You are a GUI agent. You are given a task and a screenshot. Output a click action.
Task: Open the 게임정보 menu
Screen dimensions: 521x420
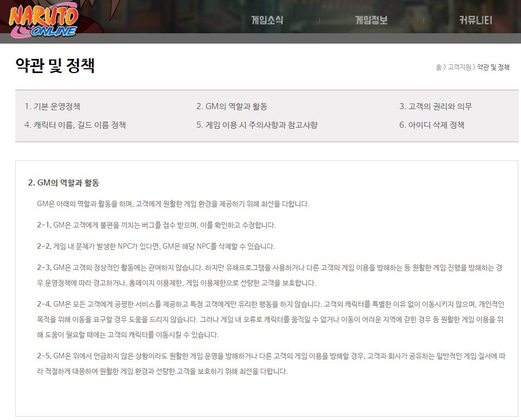tap(371, 20)
